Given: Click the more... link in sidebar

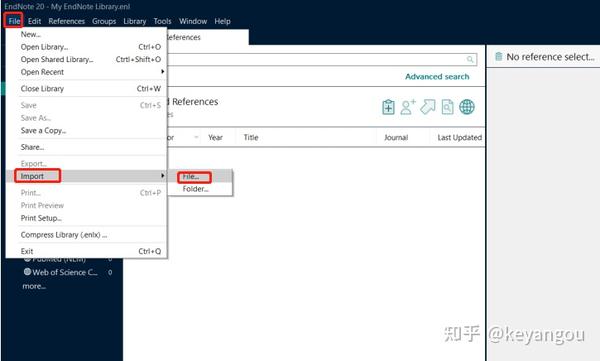Looking at the screenshot, I should click(34, 286).
